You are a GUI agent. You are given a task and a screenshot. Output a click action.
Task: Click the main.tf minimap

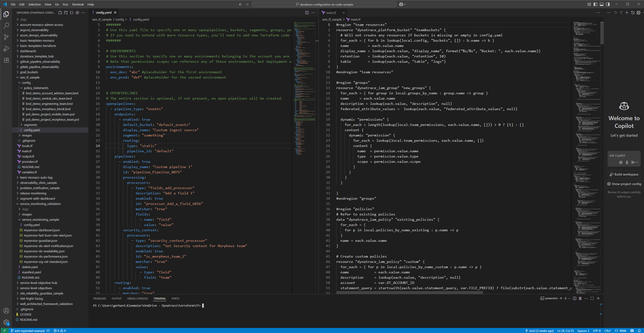587,157
